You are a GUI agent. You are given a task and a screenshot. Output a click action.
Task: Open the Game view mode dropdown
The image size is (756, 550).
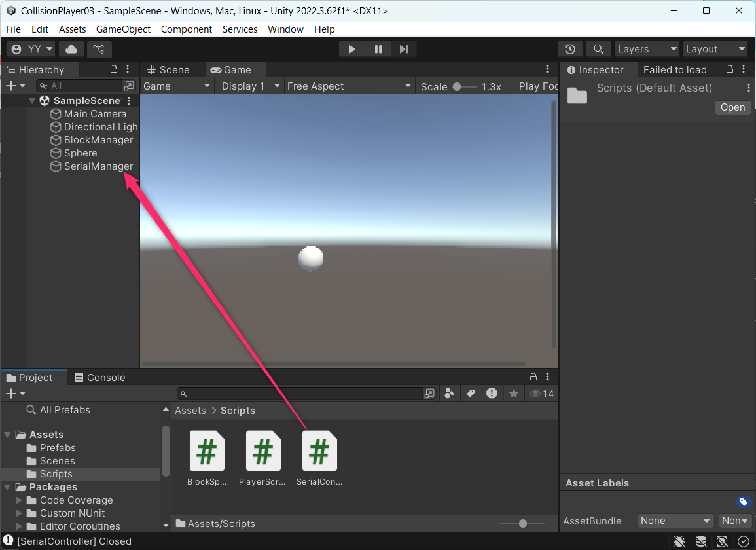[x=177, y=86]
